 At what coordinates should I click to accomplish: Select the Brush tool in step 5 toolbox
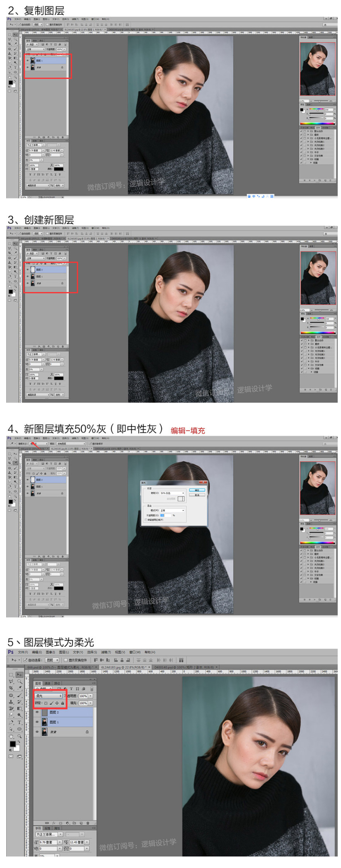click(19, 695)
